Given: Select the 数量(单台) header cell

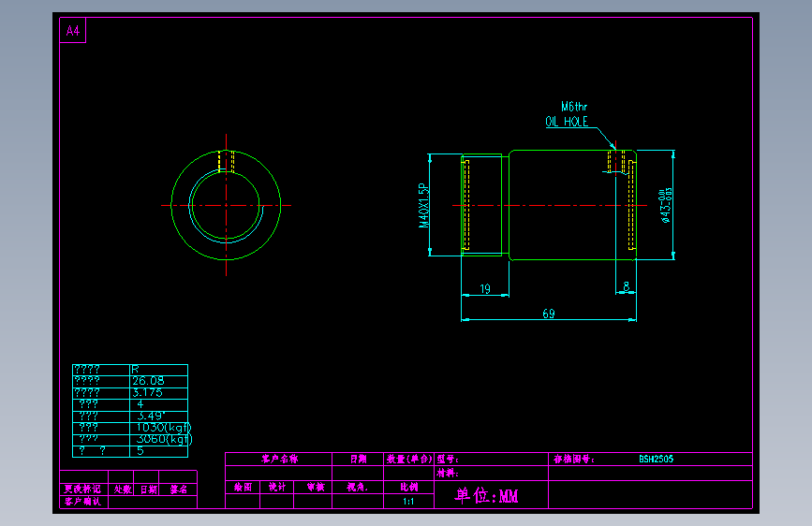Looking at the screenshot, I should [x=409, y=460].
